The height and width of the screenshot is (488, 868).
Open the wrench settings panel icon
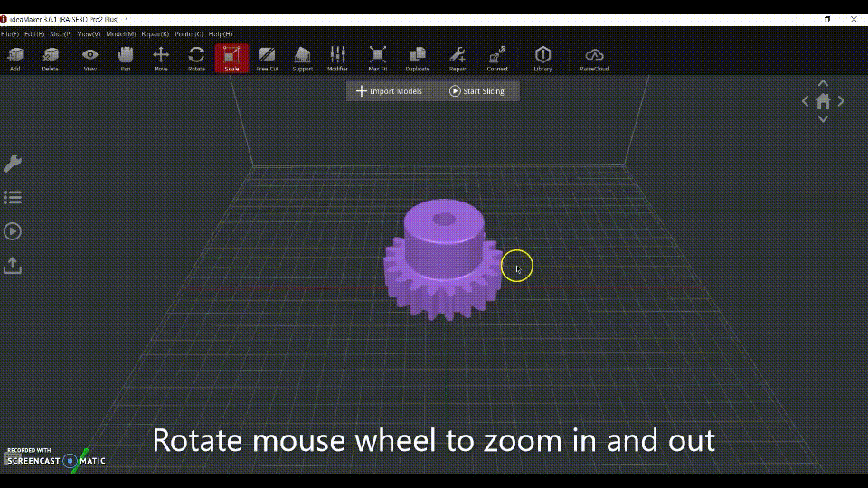pos(12,164)
